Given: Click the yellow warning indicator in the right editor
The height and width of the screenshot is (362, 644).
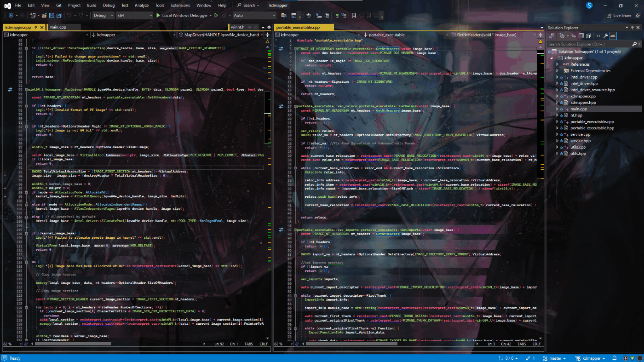Looking at the screenshot, I should [540, 41].
